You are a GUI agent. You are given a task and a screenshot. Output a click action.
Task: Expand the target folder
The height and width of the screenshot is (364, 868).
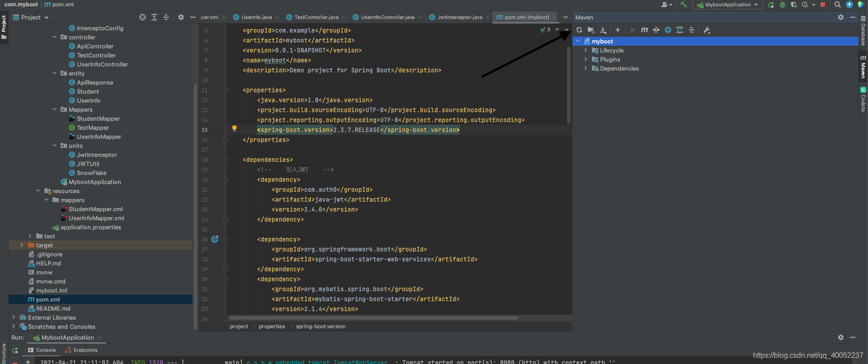click(22, 245)
